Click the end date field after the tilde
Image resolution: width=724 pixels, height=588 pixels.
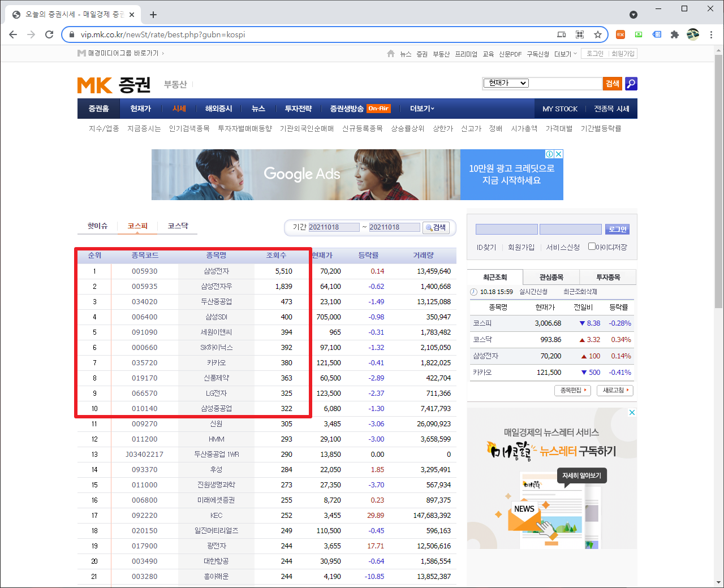394,227
